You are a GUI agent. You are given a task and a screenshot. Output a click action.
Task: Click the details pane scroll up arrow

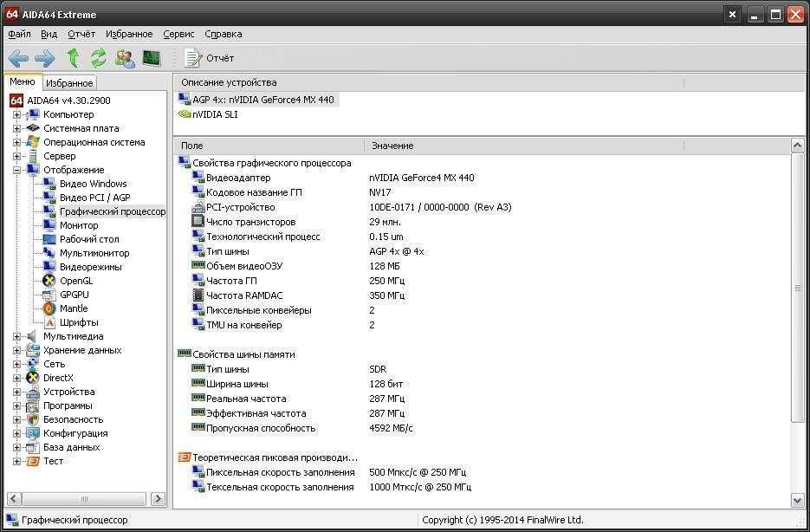coord(797,146)
